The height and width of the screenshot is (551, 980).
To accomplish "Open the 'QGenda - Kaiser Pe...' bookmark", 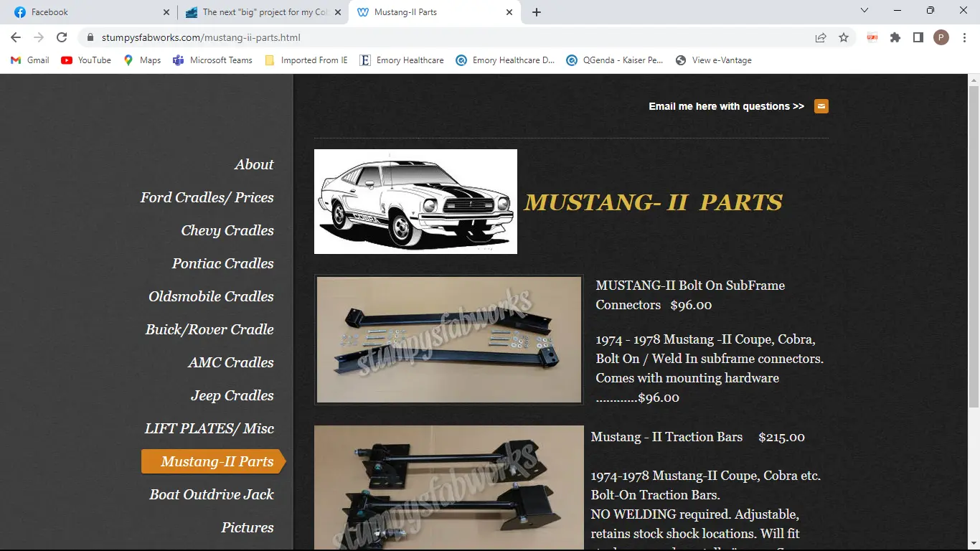I will [615, 60].
